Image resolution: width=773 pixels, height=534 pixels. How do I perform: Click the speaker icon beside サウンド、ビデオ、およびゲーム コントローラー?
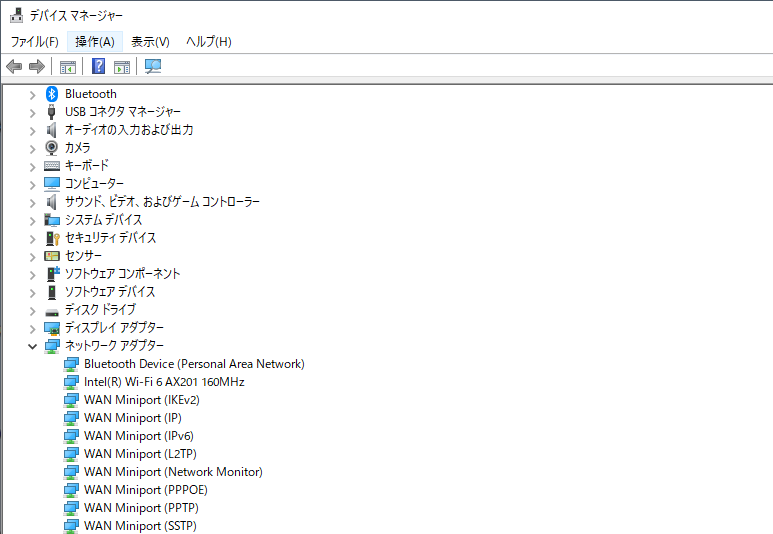point(51,202)
